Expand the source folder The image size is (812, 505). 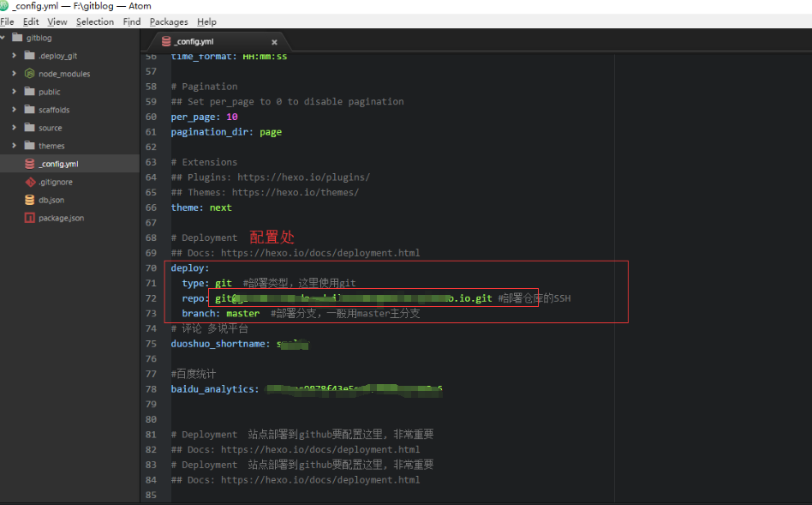click(x=14, y=128)
